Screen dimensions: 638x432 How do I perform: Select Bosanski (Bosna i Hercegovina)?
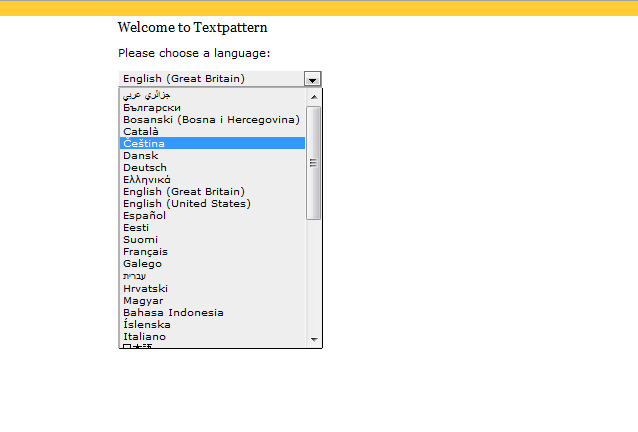(213, 120)
